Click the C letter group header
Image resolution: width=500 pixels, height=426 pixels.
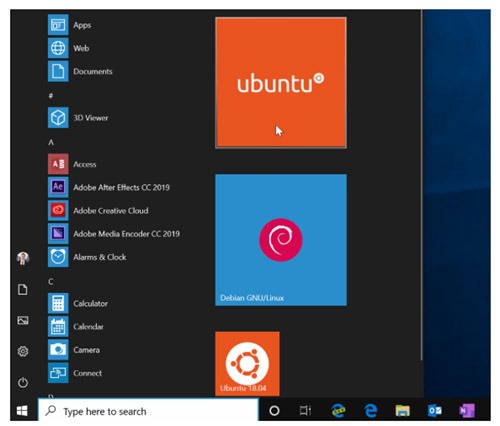51,282
